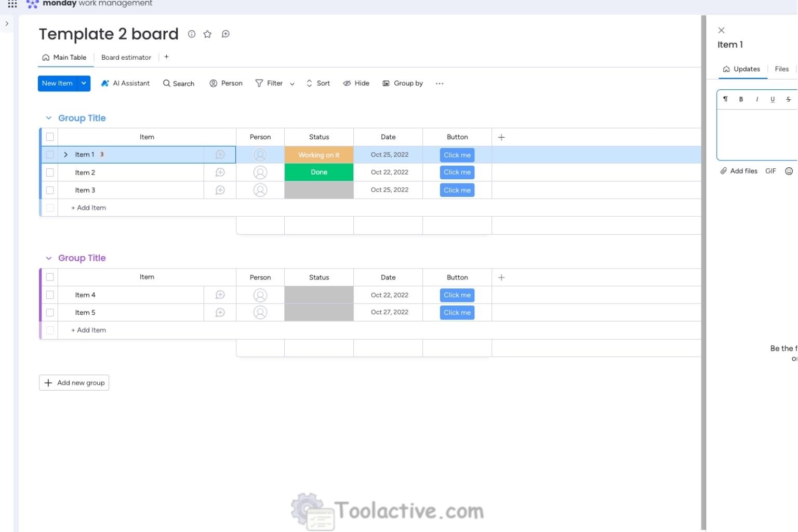The height and width of the screenshot is (532, 798).
Task: Click the person avatar for Item 3
Action: pos(260,190)
